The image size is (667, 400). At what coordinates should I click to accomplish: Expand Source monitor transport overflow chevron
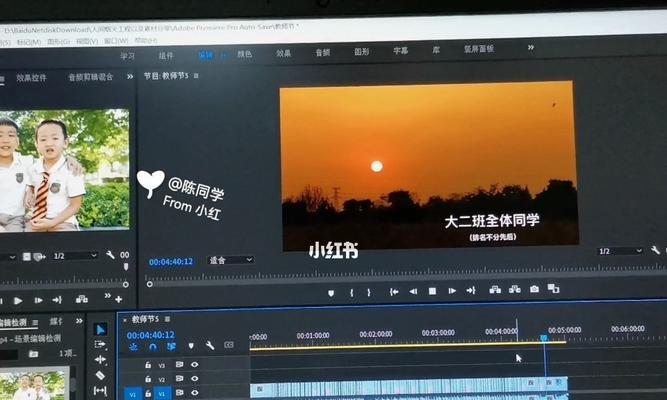[108, 295]
